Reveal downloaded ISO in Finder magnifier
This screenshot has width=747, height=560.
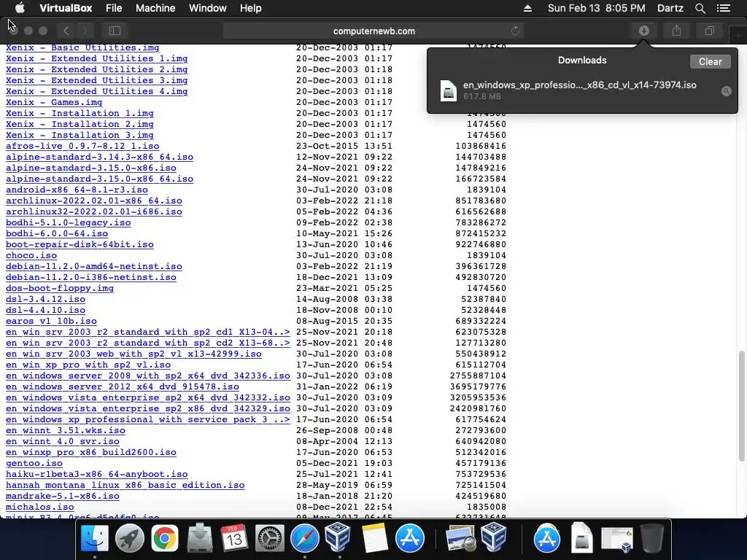pos(726,91)
